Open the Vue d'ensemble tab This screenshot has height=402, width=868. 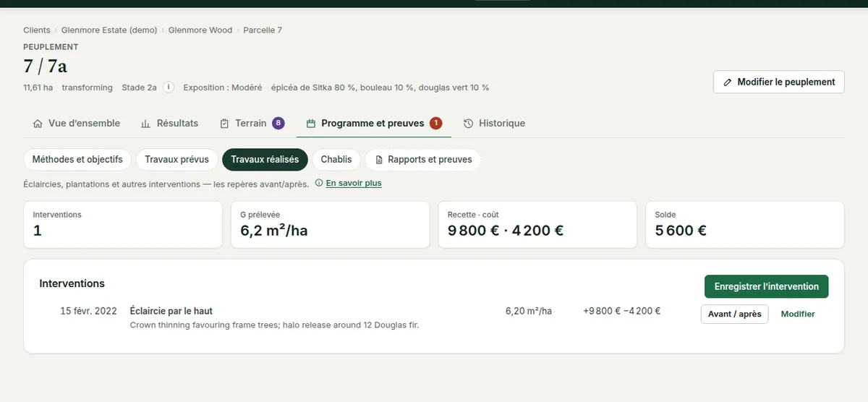[77, 124]
